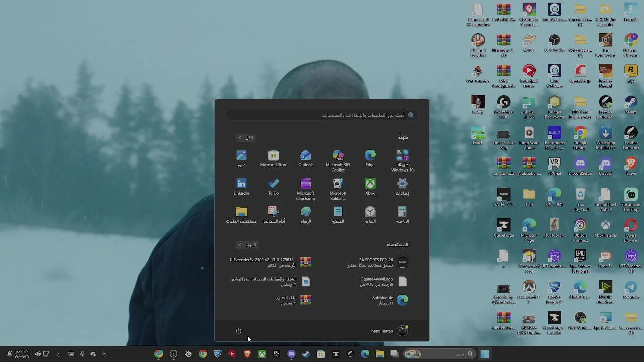Select WhatsApp Installer desktop icon

pyautogui.click(x=606, y=138)
